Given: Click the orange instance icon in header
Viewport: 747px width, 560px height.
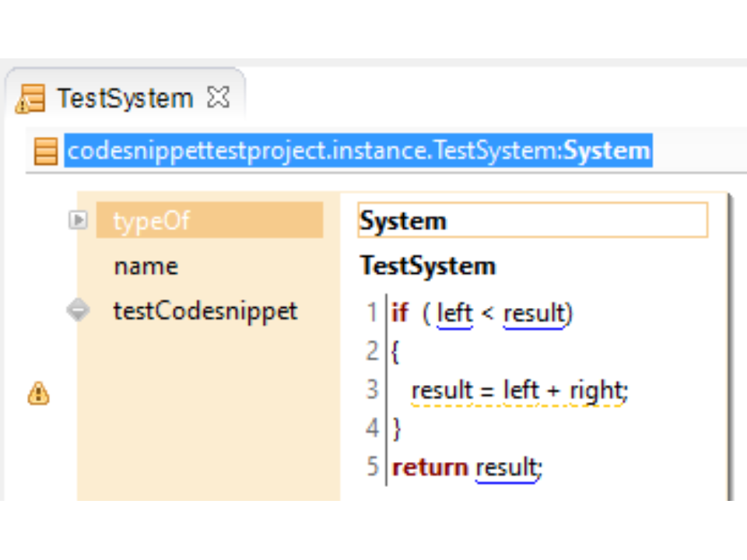Looking at the screenshot, I should (46, 151).
